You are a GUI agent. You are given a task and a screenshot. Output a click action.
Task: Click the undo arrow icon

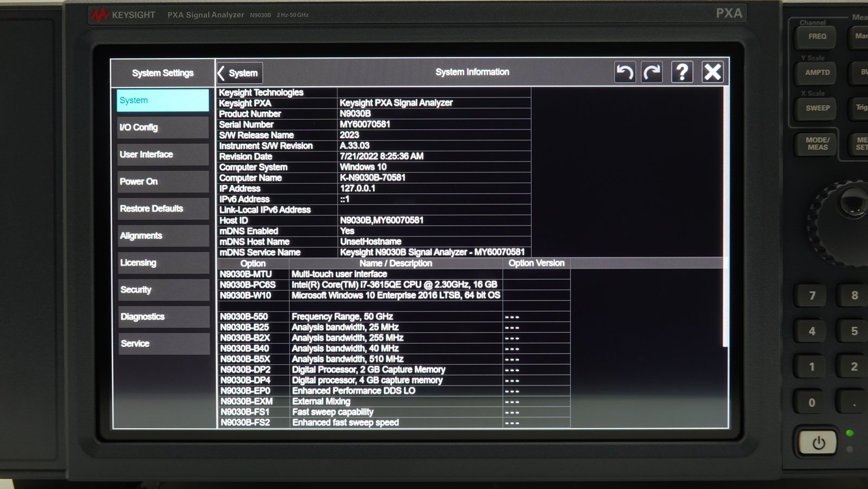click(625, 72)
